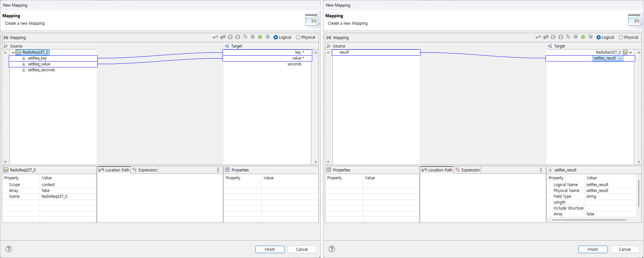Click the dotted circle icon in left dialog toolbar
Image resolution: width=644 pixels, height=258 pixels.
tap(268, 37)
